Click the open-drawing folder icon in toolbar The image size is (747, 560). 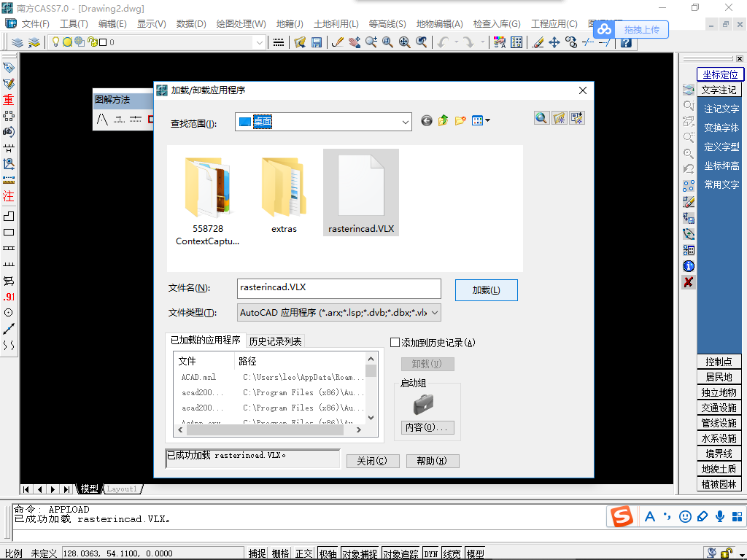pos(300,42)
